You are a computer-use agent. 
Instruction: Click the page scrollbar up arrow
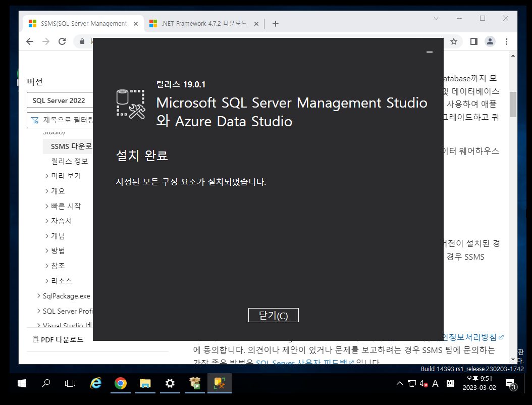[x=513, y=56]
